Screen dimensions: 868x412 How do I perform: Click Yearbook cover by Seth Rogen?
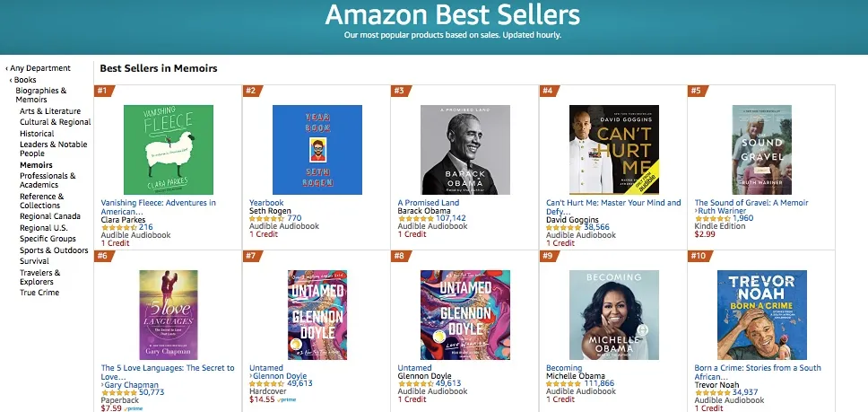coord(317,150)
